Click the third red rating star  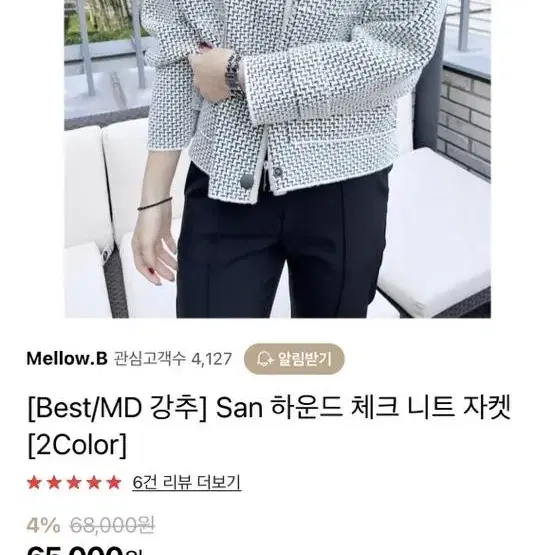click(x=74, y=482)
